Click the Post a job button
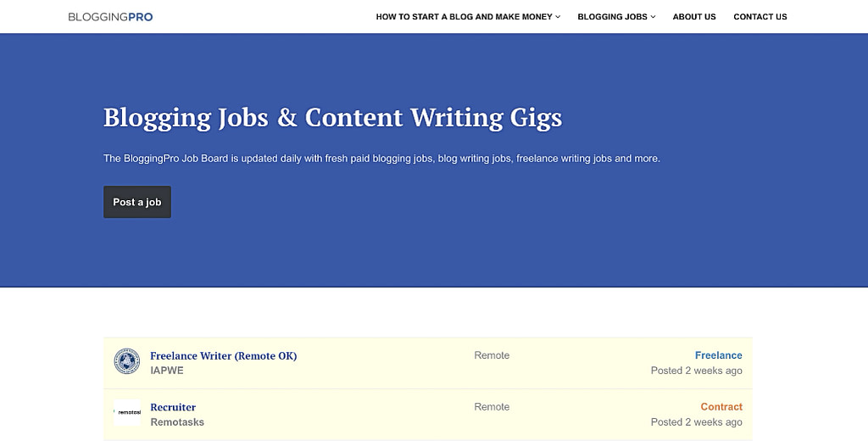The width and height of the screenshot is (868, 441). [x=137, y=202]
